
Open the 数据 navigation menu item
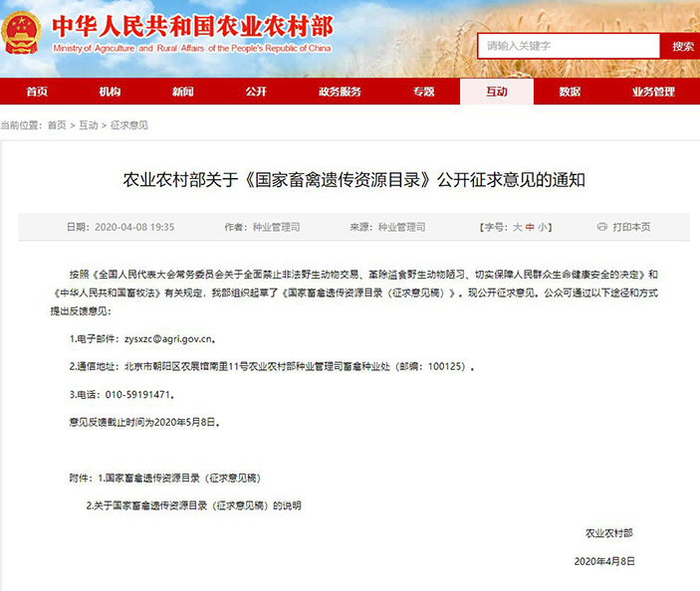pos(570,92)
